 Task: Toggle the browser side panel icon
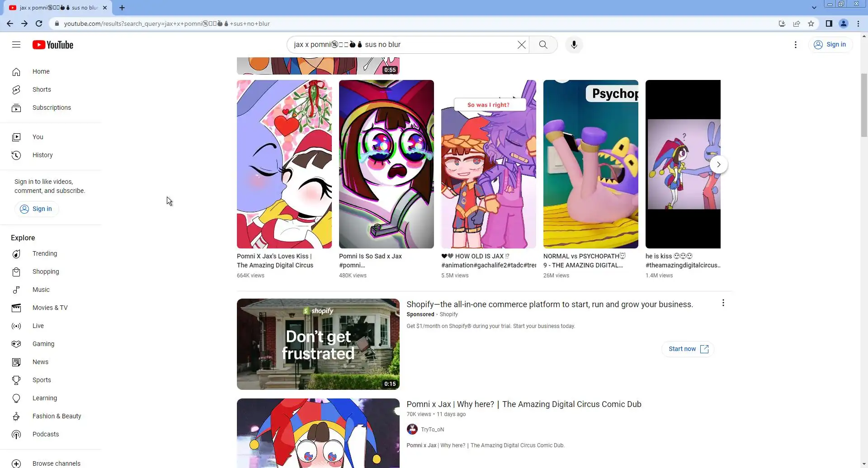pyautogui.click(x=829, y=23)
